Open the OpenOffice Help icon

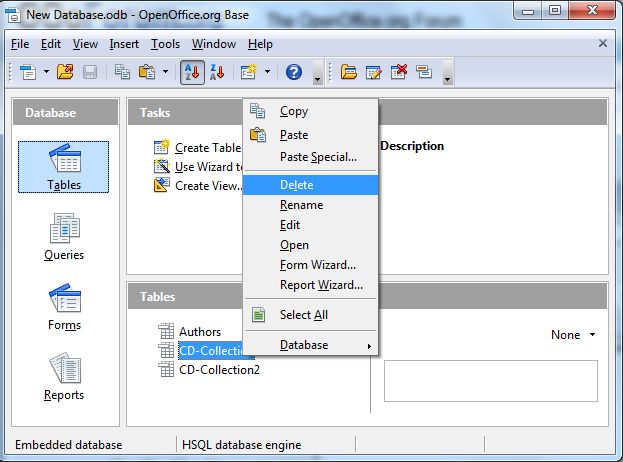[294, 72]
